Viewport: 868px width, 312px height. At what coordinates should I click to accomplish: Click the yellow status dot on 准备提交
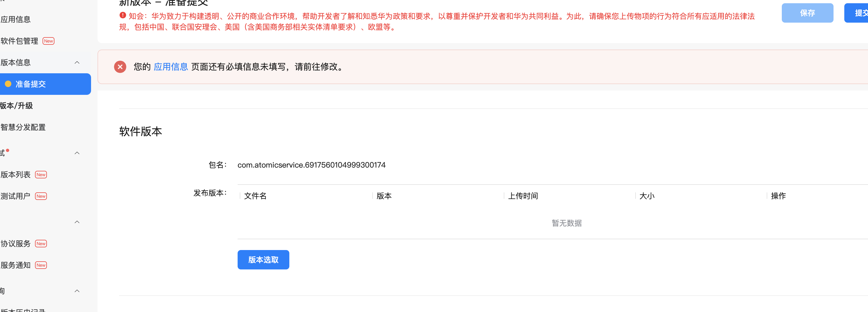[x=8, y=84]
